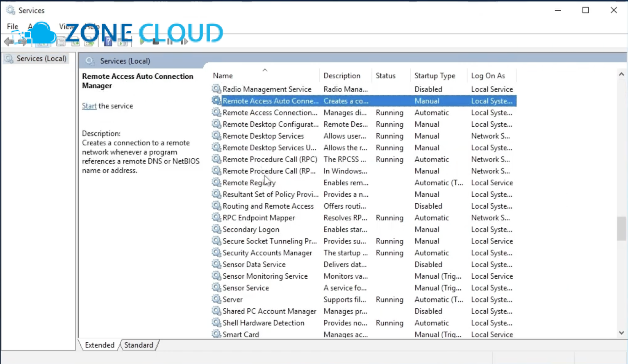Viewport: 628px width, 364px height.
Task: Click the gear icon of Remote Desktop Configuration row
Action: 216,124
